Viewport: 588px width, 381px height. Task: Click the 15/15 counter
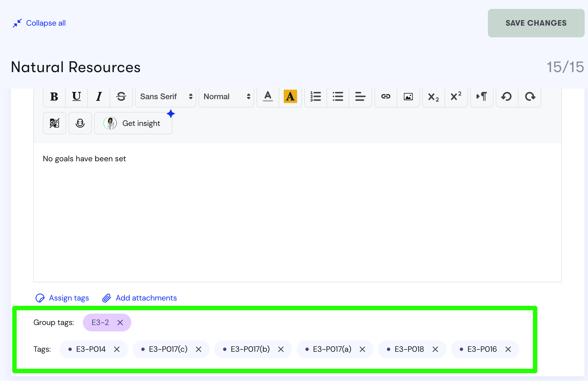(565, 67)
